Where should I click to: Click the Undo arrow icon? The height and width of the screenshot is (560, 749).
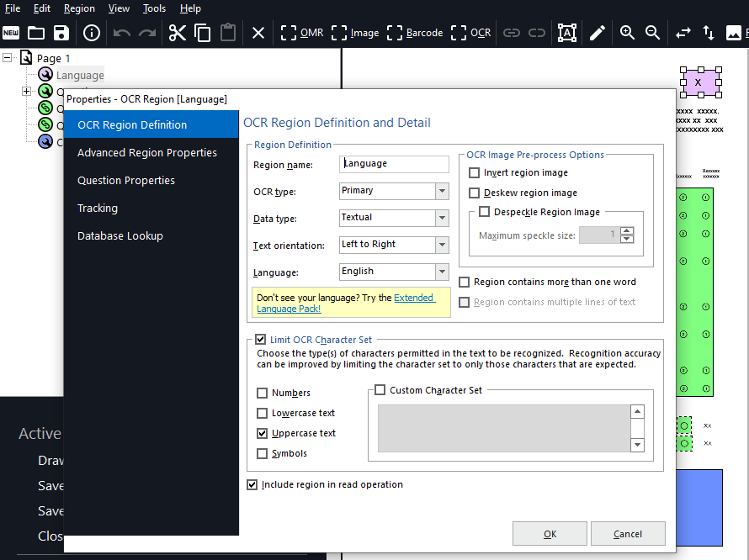point(122,33)
